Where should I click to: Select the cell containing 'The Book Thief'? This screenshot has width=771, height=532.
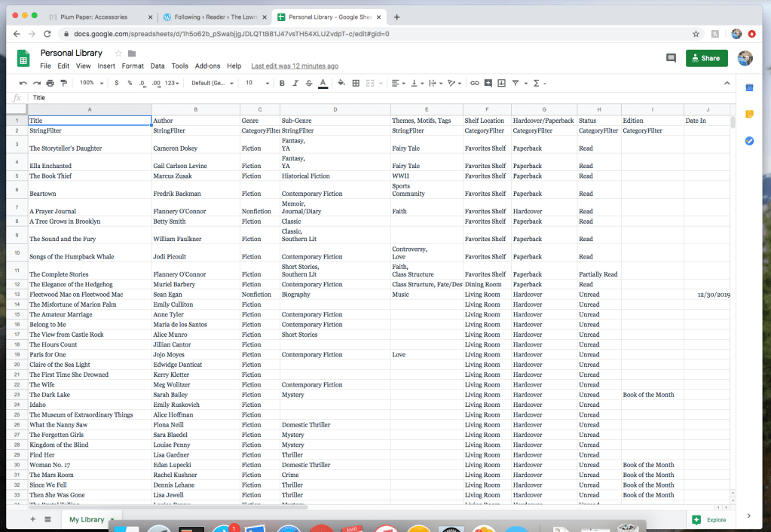coord(90,176)
